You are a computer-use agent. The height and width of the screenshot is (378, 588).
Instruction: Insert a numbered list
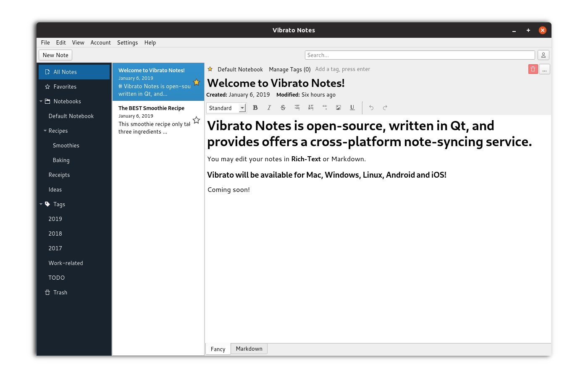(311, 108)
